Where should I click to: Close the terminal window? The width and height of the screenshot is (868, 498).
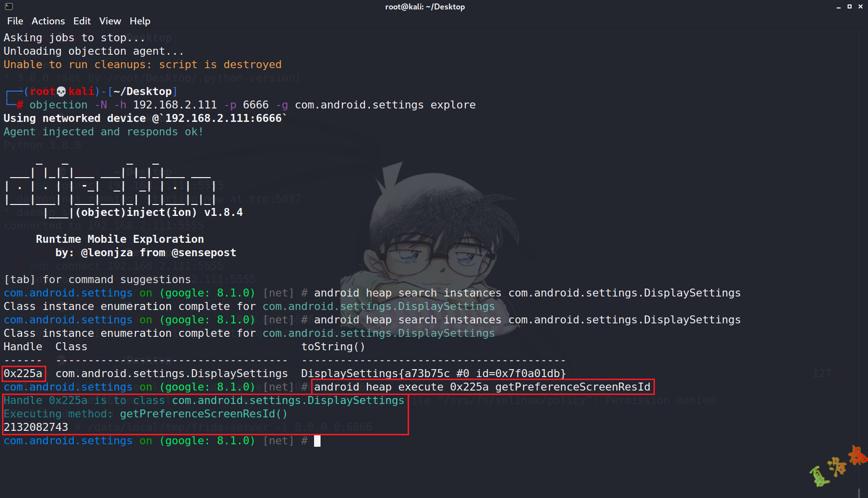(861, 6)
